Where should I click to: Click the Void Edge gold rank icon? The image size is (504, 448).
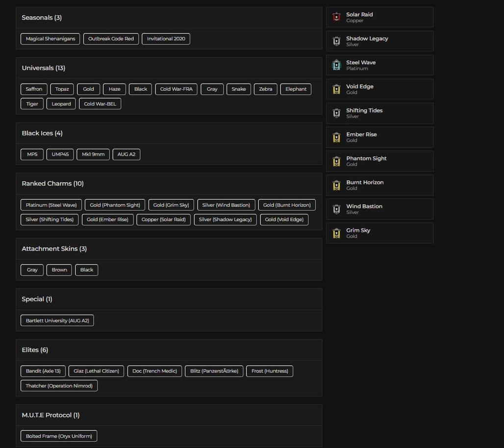click(x=336, y=89)
